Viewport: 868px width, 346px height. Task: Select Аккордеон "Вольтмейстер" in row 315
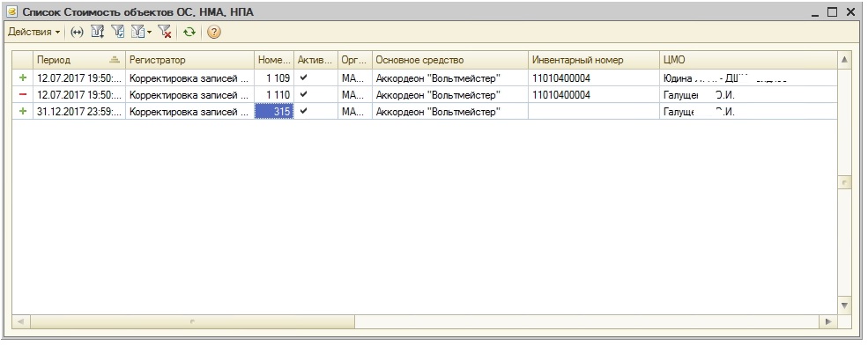point(450,111)
